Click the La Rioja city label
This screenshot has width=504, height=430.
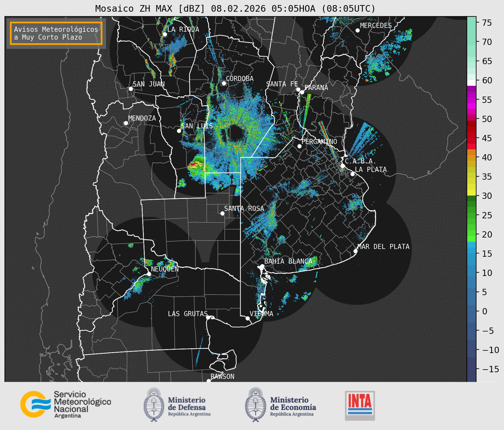[x=183, y=29]
